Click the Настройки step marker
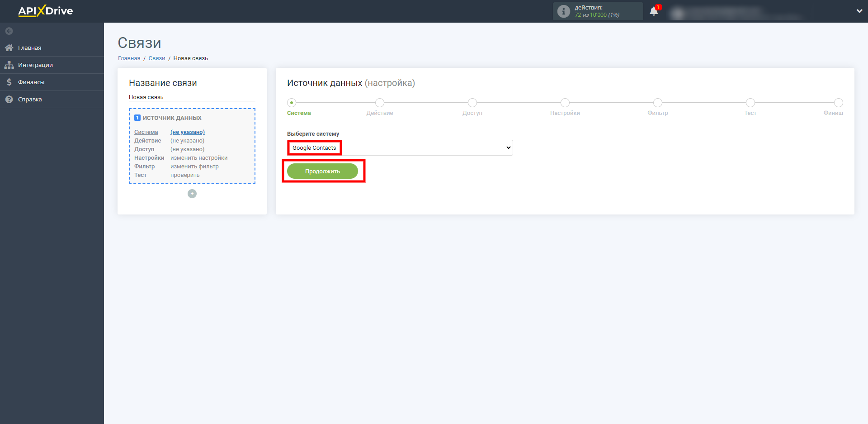 [565, 103]
